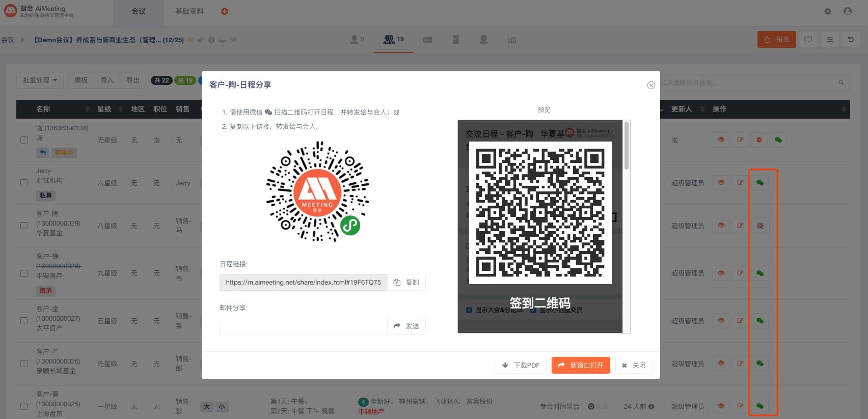
Task: Open the badge tab icon
Action: [x=484, y=39]
